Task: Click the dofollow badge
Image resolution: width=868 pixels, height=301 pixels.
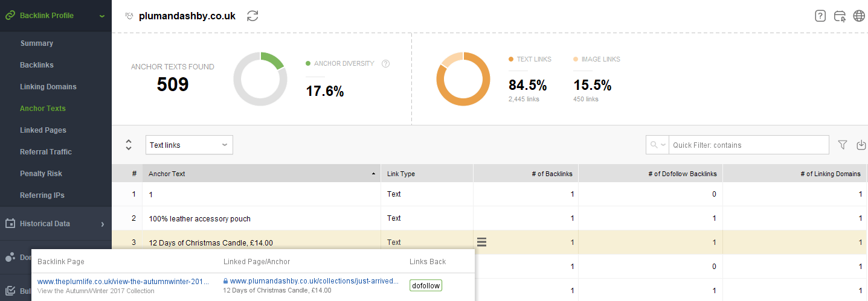Action: (x=426, y=285)
